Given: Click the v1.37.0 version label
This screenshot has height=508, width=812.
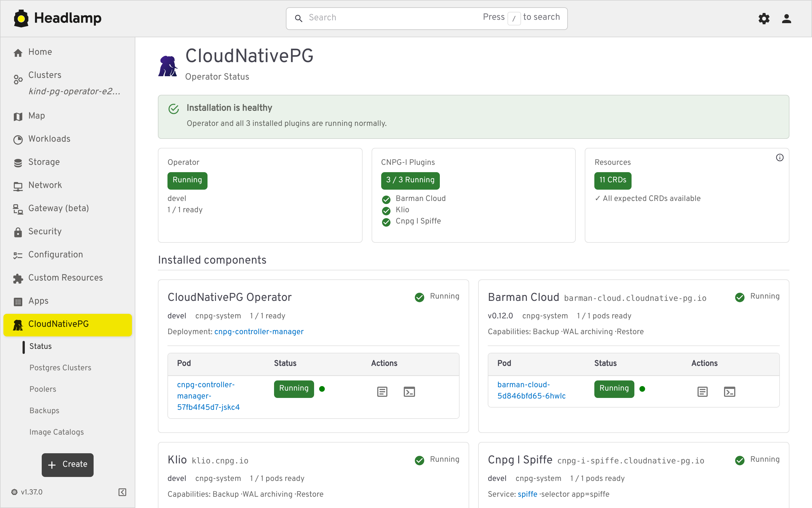Looking at the screenshot, I should tap(32, 492).
